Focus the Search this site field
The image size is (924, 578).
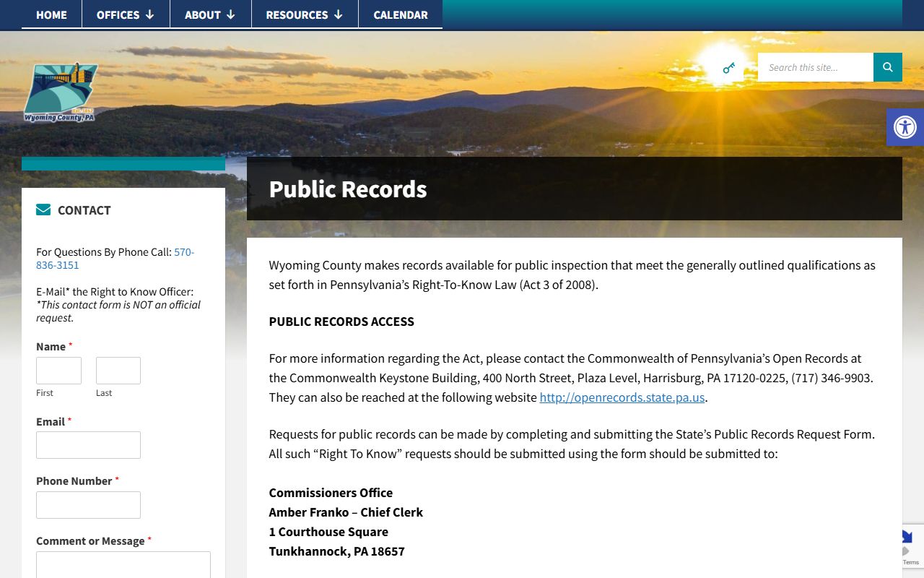point(816,67)
